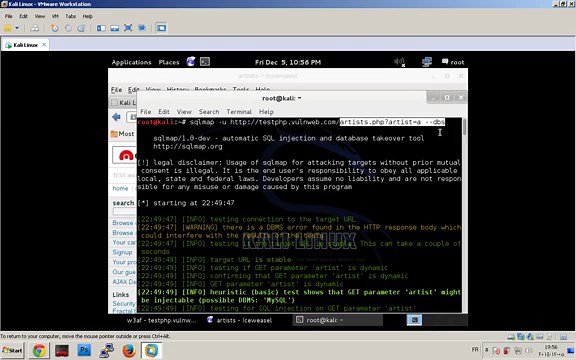
Task: Click the Kali clock Fri Dec 5
Action: pos(288,62)
